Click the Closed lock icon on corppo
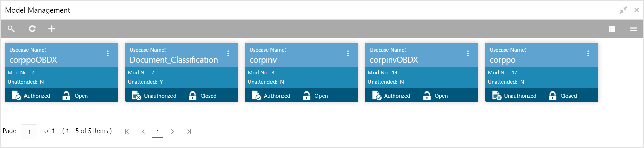Screen dimensions: 644x148 [x=553, y=96]
